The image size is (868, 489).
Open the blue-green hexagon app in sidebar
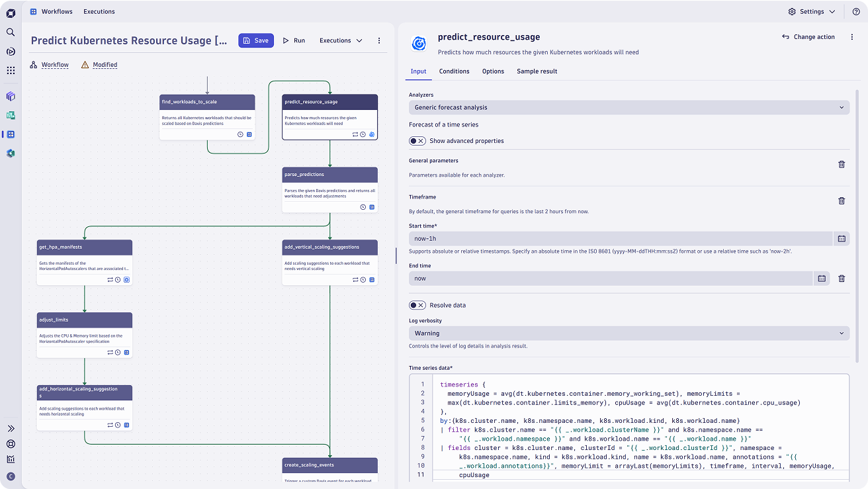pyautogui.click(x=11, y=154)
